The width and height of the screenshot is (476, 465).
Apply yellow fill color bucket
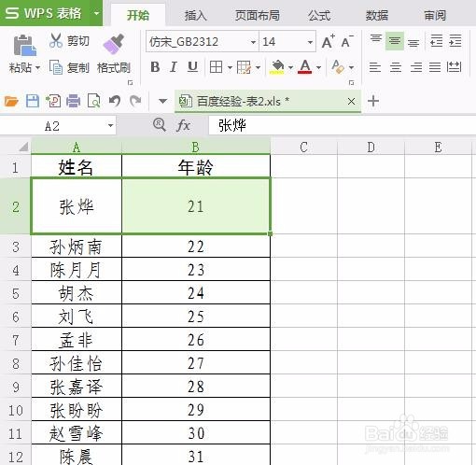(x=278, y=67)
